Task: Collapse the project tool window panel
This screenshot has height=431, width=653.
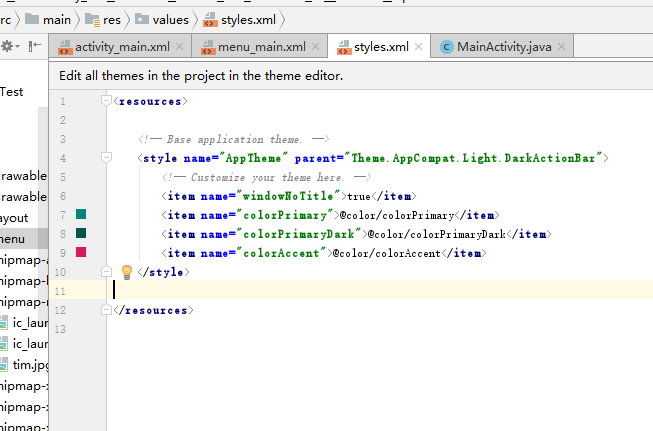Action: click(35, 46)
